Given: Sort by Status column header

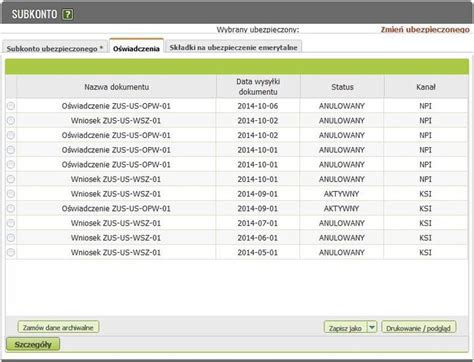Looking at the screenshot, I should (x=342, y=87).
